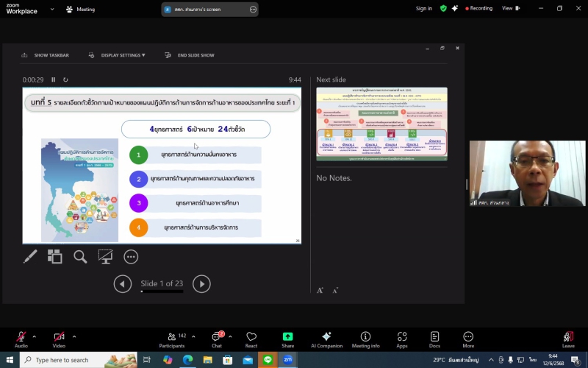Open the View layout menu
This screenshot has height=368, width=588.
pos(511,8)
